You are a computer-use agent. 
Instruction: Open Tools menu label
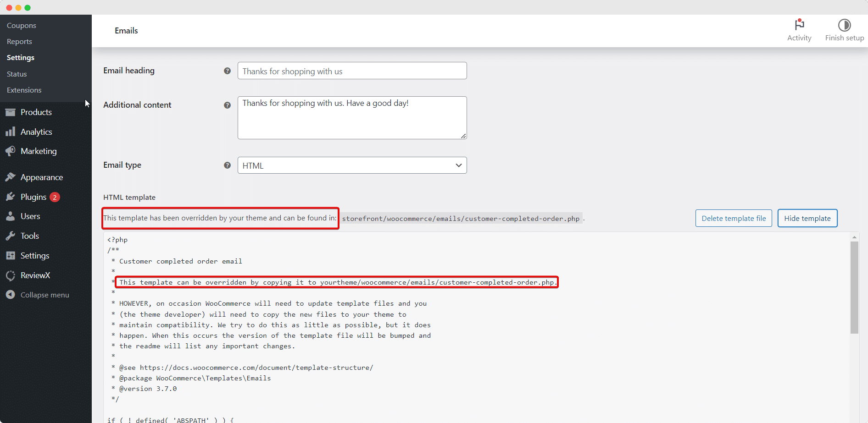point(30,236)
